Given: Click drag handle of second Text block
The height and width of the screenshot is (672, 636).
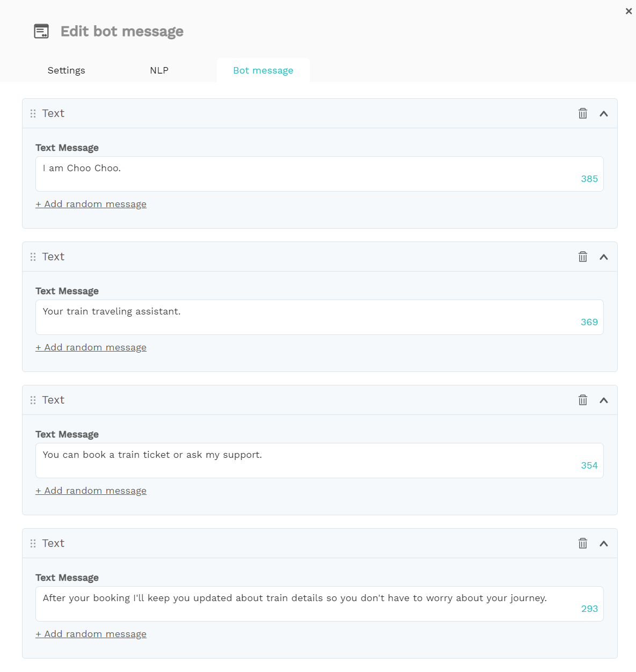Looking at the screenshot, I should 33,257.
